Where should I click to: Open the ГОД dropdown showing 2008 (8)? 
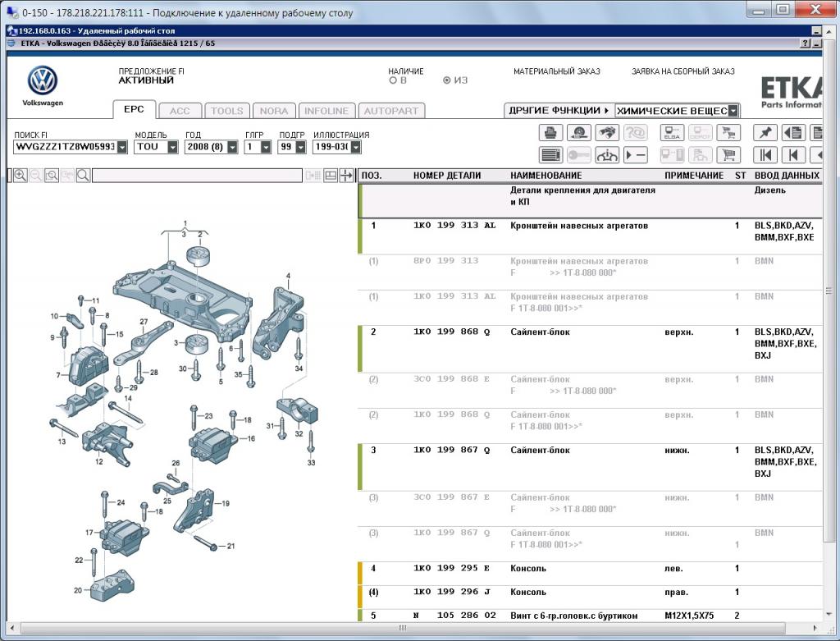pyautogui.click(x=232, y=147)
